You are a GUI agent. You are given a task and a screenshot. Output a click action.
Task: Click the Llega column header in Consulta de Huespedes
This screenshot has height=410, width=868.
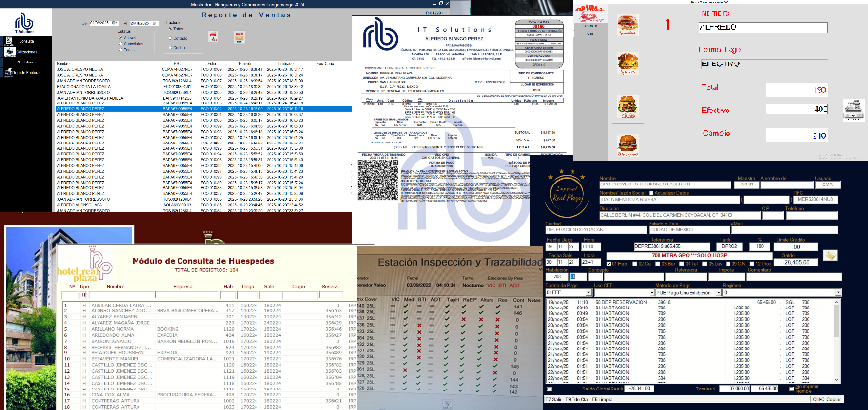tap(247, 286)
